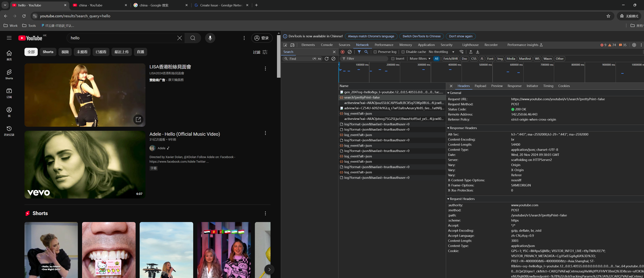Expand the More filters dropdown

click(420, 59)
